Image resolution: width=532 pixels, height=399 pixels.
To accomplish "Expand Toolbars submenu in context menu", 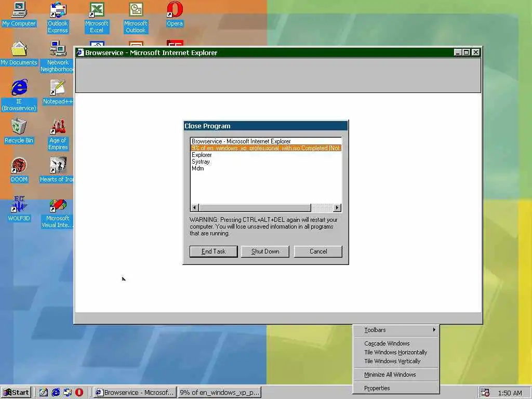I will (396, 330).
